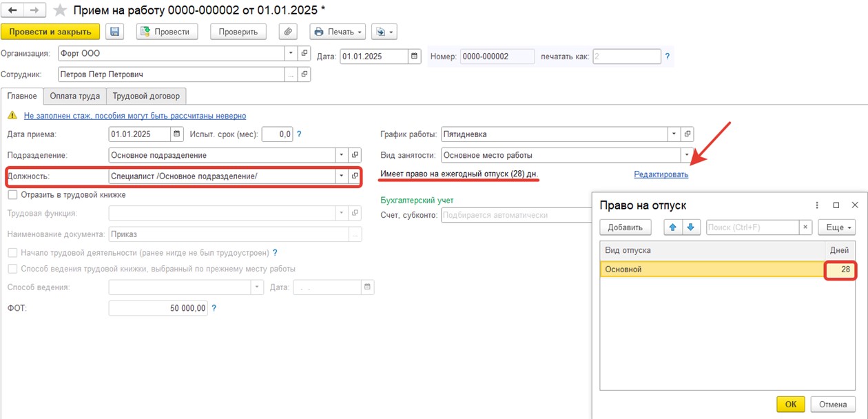868x419 pixels.
Task: Toggle Начало трудовой деятельности checkbox
Action: 12,252
